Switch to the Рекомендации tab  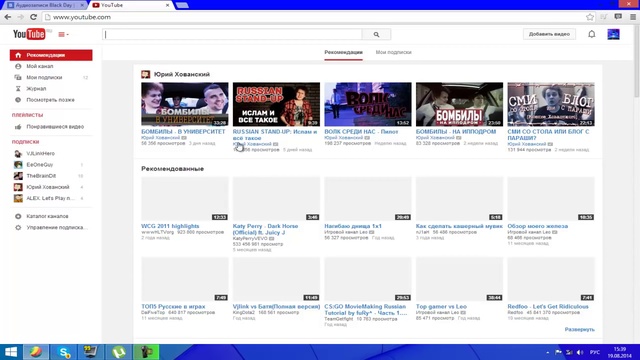pyautogui.click(x=343, y=52)
